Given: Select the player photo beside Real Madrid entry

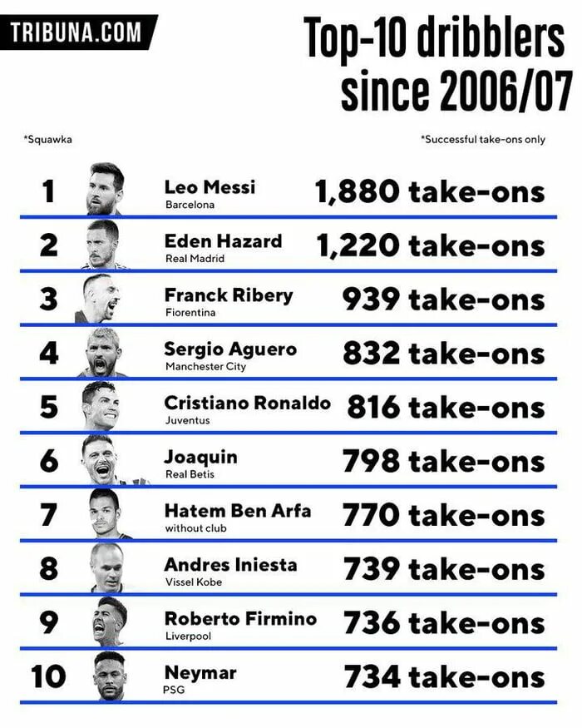Looking at the screenshot, I should coord(104,243).
